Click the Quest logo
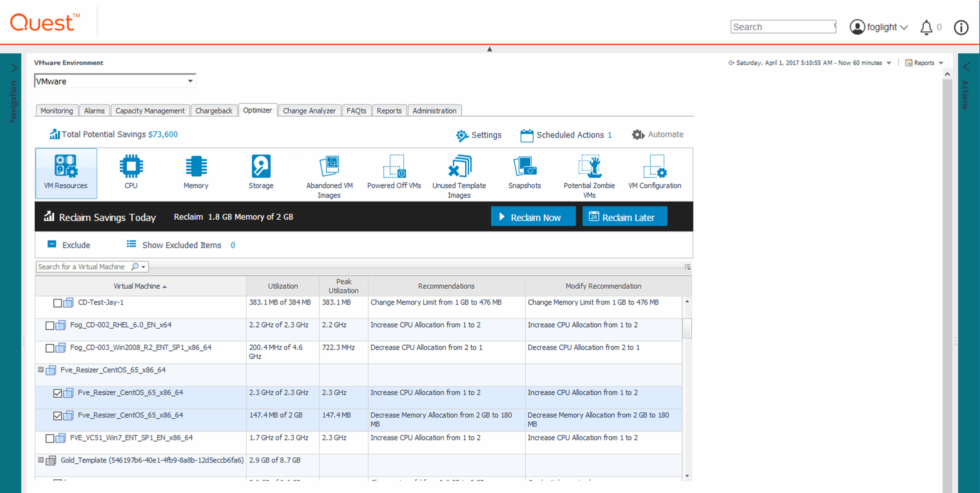Viewport: 980px width, 493px height. click(x=45, y=22)
